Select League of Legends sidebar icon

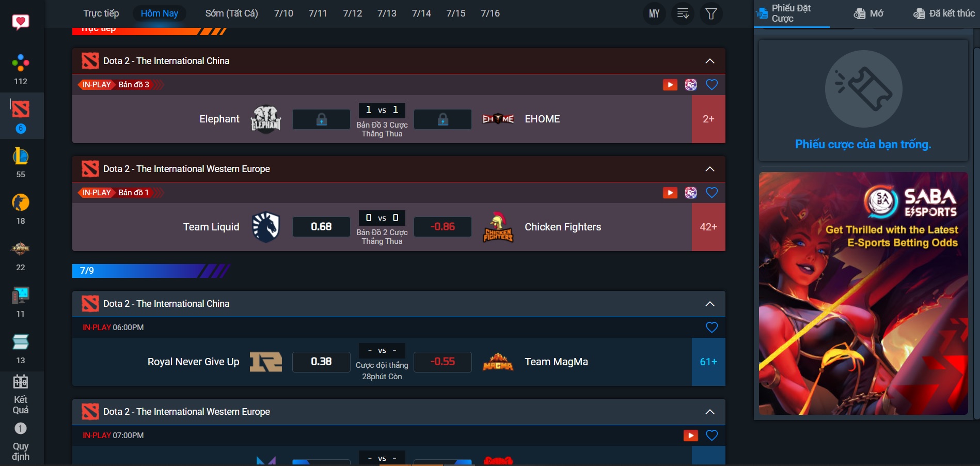click(x=21, y=157)
